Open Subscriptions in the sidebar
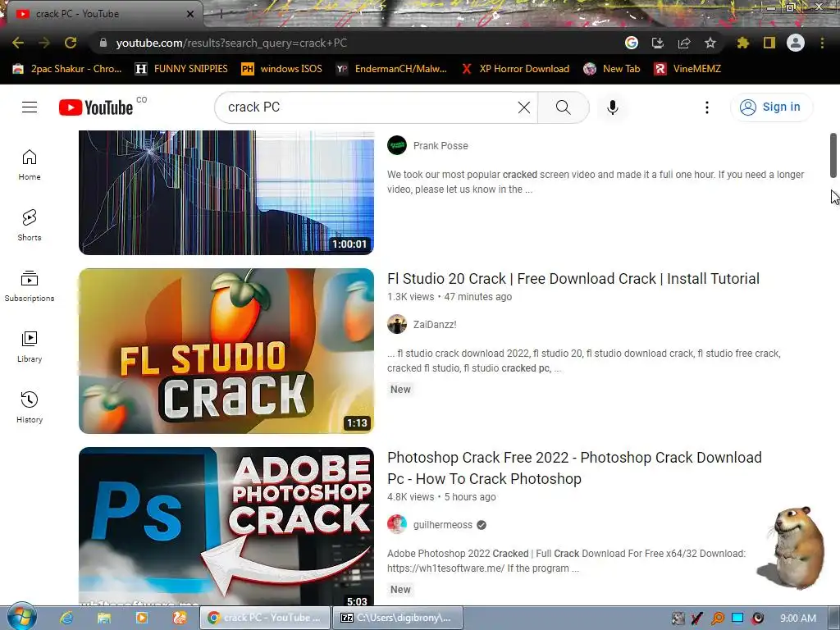 30,286
